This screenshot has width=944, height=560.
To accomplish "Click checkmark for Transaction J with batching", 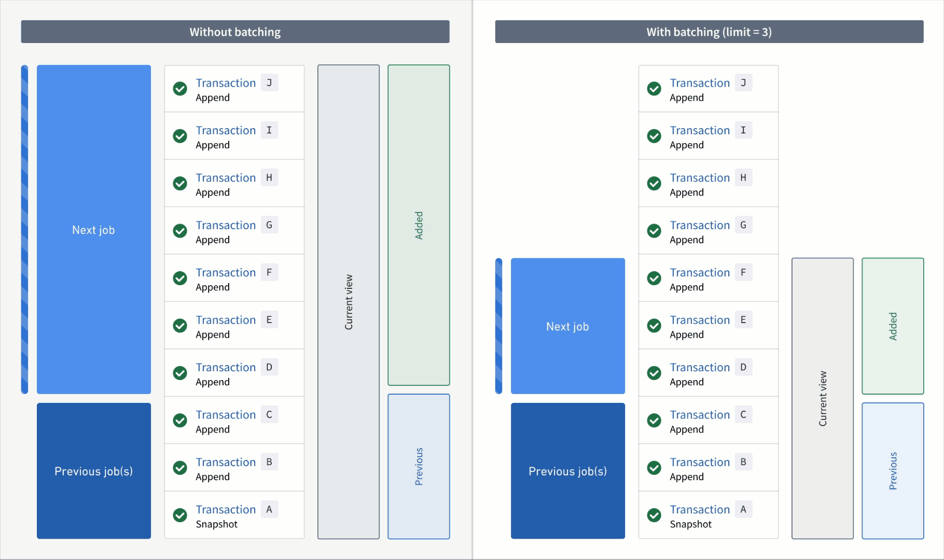I will 654,89.
